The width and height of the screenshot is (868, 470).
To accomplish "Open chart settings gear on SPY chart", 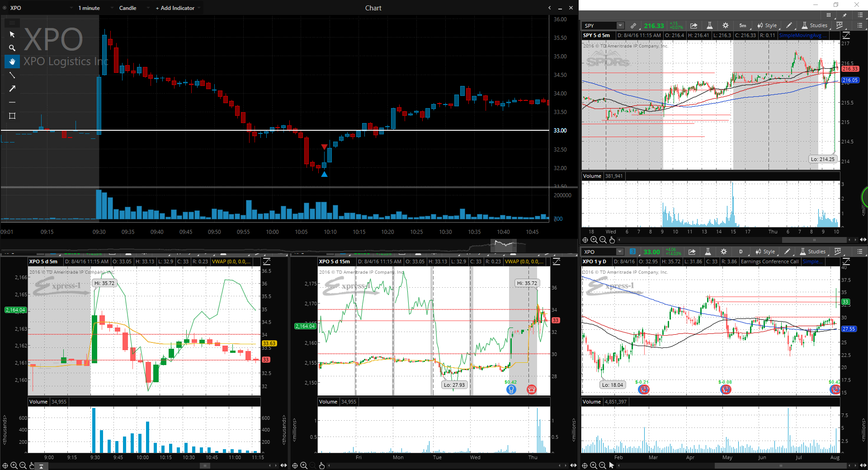I will point(726,26).
